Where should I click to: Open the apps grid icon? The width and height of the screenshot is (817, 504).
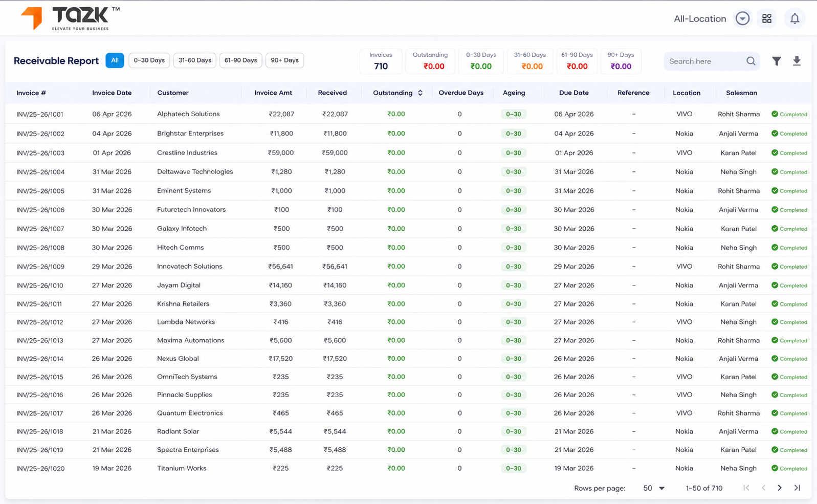coord(767,18)
